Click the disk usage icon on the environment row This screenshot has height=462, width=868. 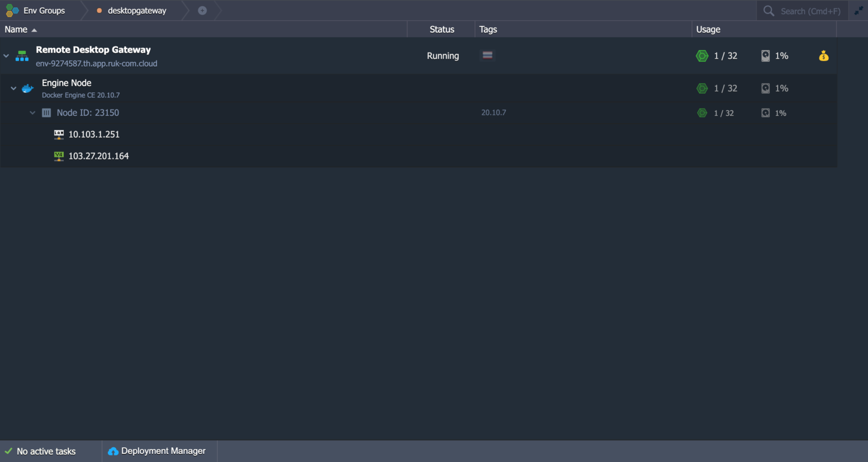point(765,55)
